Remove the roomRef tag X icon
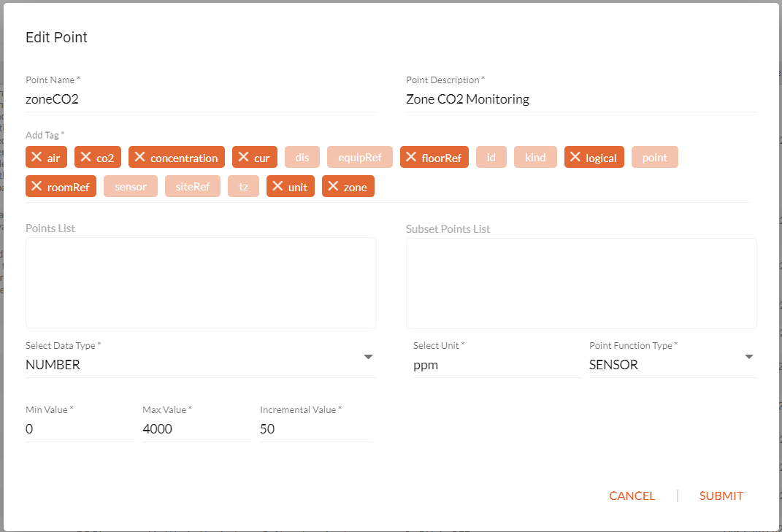Screen dimensions: 782x532 (37, 186)
